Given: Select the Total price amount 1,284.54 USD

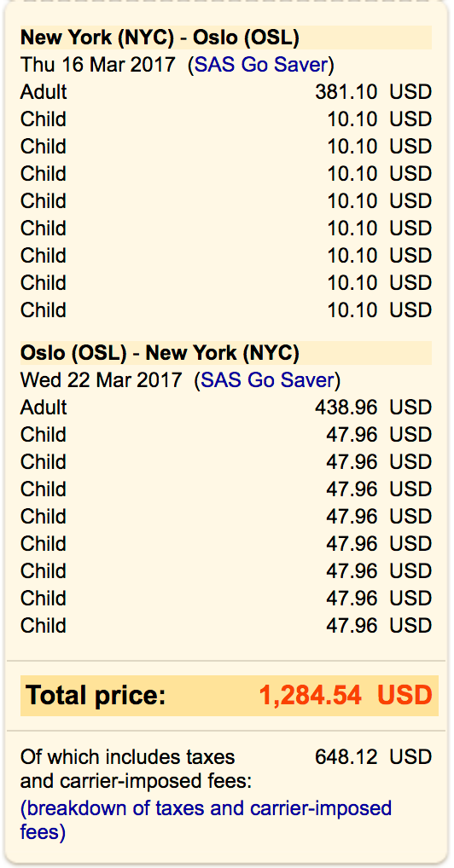Looking at the screenshot, I should (345, 695).
